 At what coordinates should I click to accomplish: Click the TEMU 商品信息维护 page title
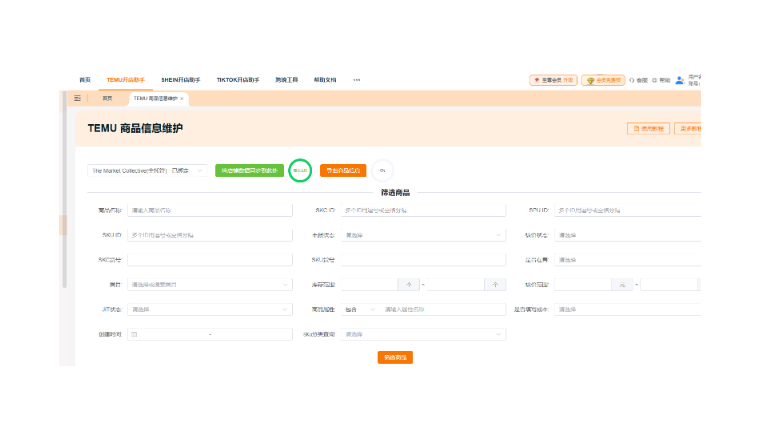coord(135,128)
